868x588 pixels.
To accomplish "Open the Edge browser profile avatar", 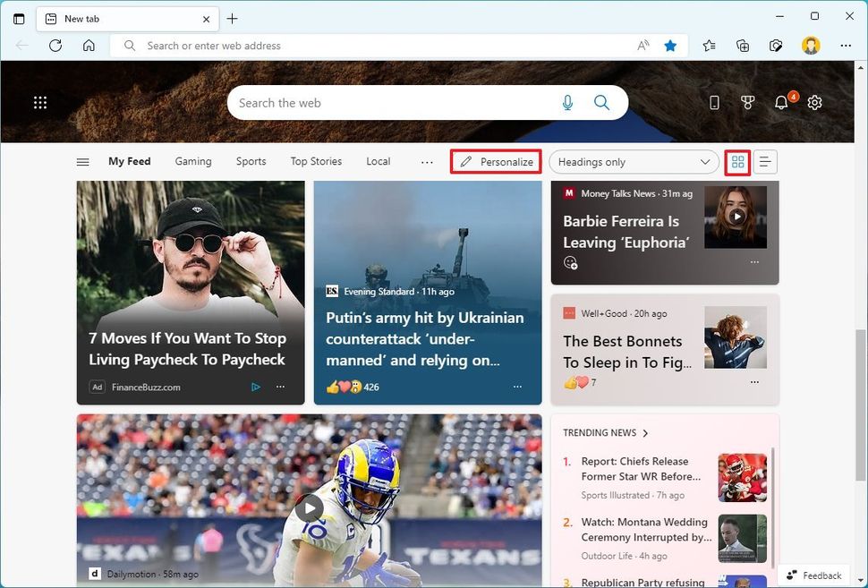I will tap(810, 46).
